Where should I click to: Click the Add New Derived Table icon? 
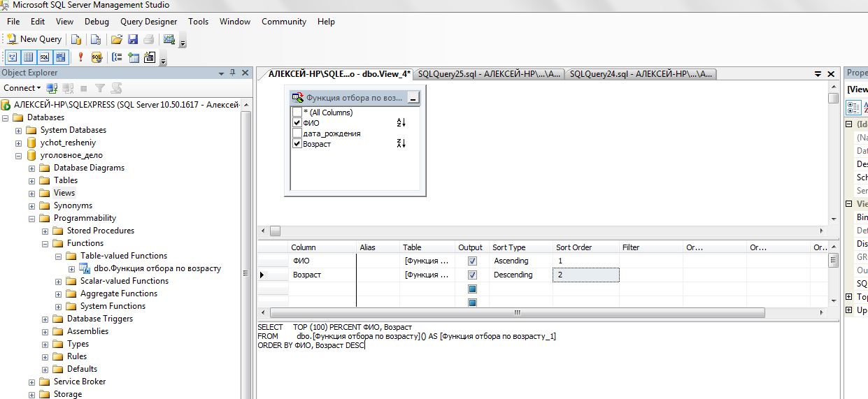click(x=149, y=57)
